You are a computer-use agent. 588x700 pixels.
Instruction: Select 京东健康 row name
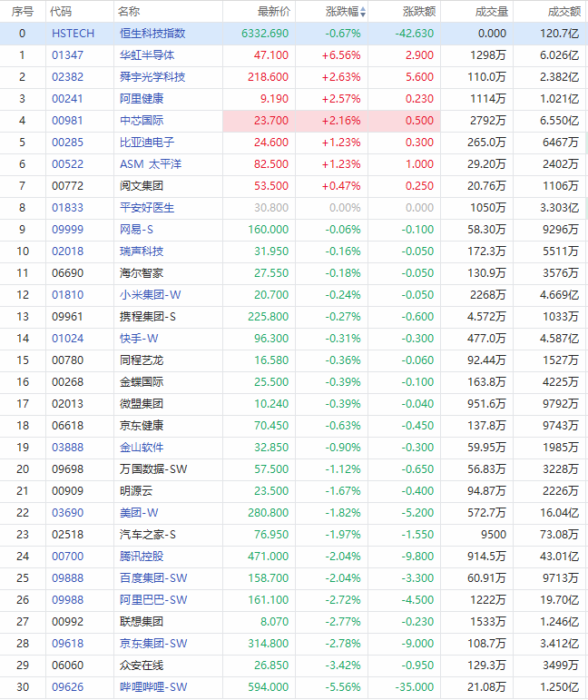click(x=142, y=426)
